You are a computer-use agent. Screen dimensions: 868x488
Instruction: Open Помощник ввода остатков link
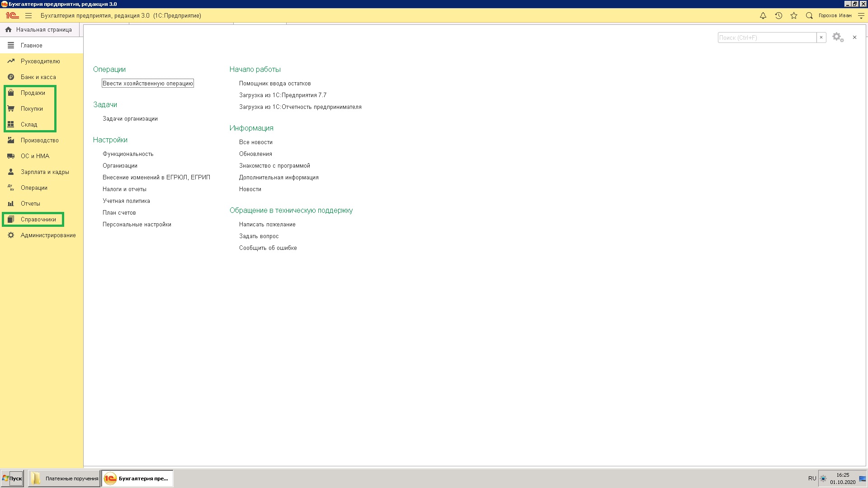click(x=275, y=84)
